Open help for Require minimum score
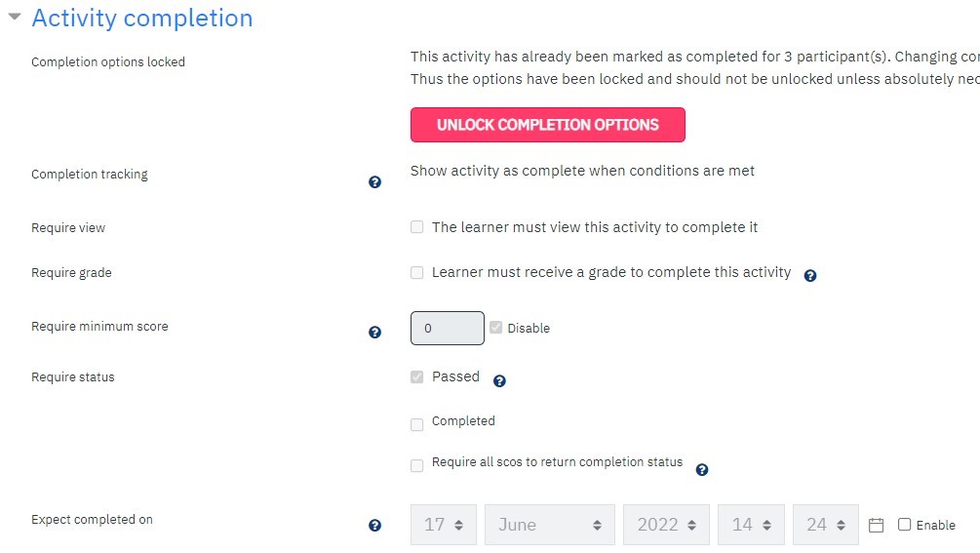This screenshot has width=980, height=553. pyautogui.click(x=374, y=332)
